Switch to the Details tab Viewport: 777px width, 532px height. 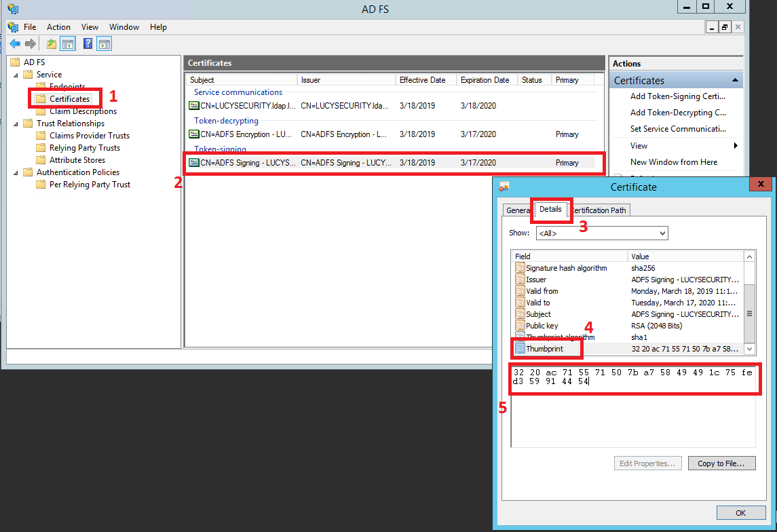pos(550,209)
